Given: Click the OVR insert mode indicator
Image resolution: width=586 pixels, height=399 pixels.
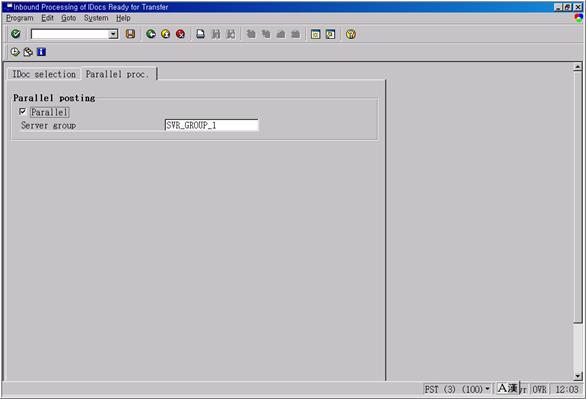Looking at the screenshot, I should pos(539,389).
